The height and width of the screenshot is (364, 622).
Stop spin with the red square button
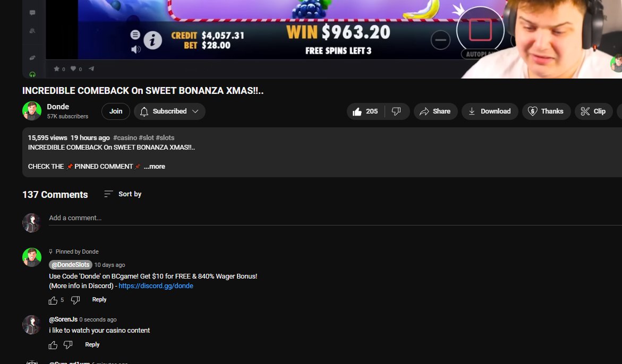[x=480, y=30]
